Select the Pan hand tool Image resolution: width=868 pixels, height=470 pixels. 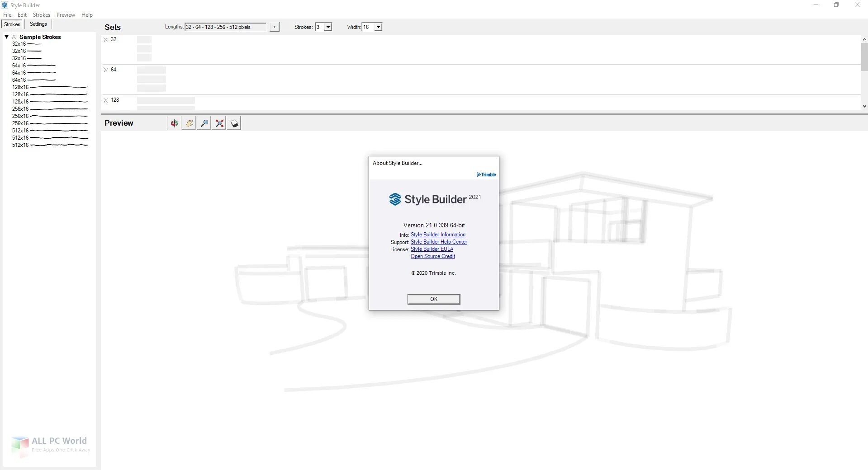(x=189, y=123)
